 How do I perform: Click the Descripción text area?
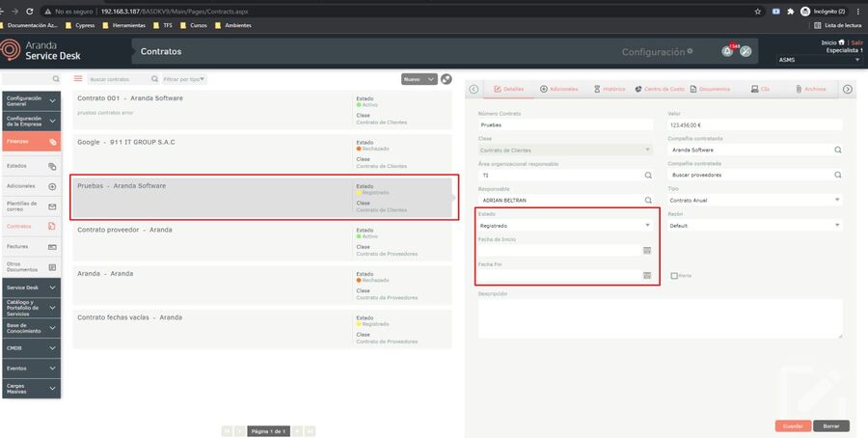(661, 319)
